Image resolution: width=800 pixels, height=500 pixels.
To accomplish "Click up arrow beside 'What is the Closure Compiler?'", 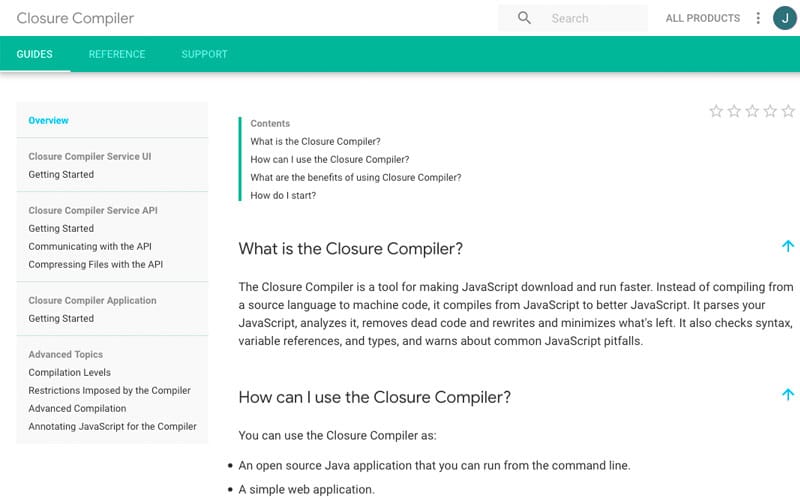I will click(788, 246).
